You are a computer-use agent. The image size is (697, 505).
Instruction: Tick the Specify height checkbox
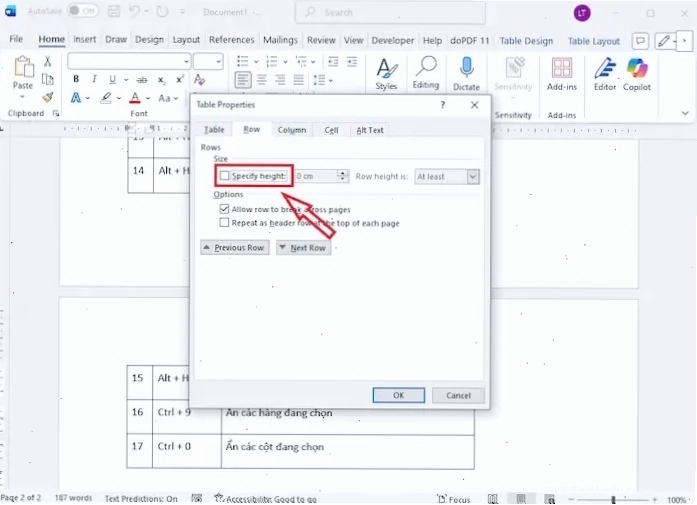point(224,176)
